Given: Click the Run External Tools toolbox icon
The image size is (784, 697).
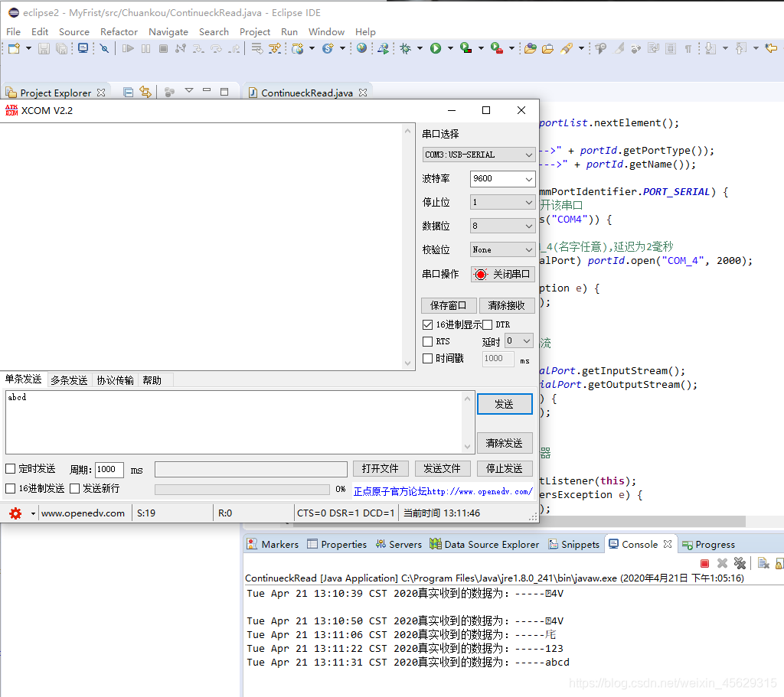Looking at the screenshot, I should pos(496,48).
